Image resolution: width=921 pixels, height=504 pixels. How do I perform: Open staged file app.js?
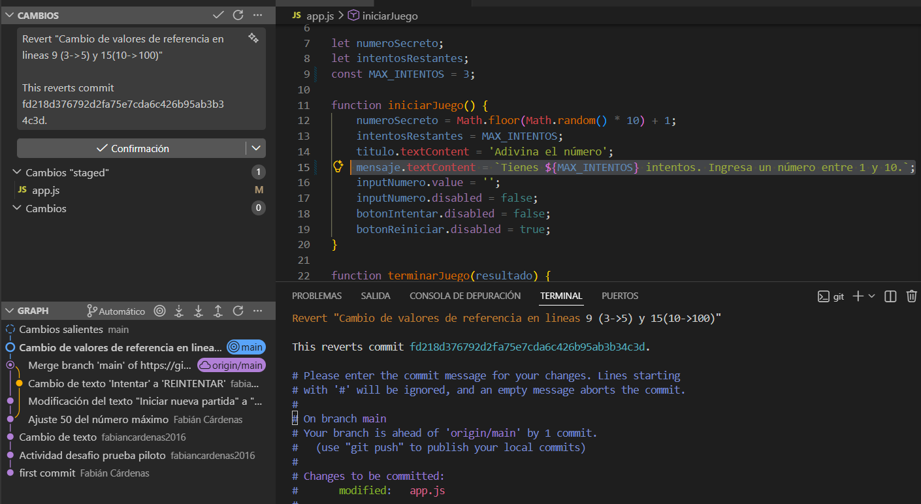(x=139, y=190)
